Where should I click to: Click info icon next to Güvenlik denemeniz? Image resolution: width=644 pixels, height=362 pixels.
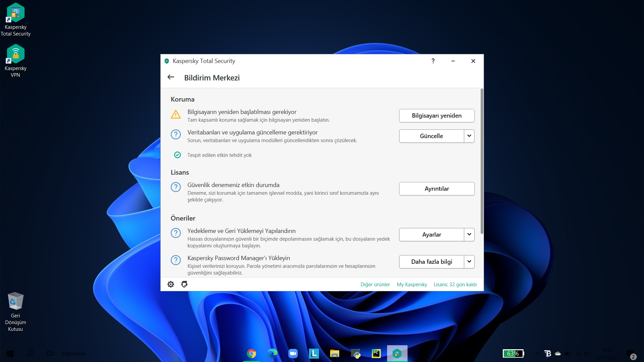(x=176, y=187)
